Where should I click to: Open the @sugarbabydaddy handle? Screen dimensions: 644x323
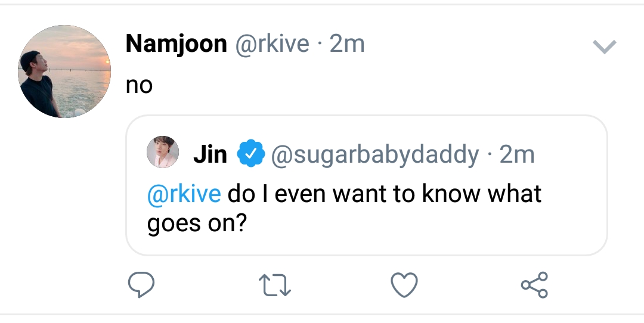tap(375, 155)
